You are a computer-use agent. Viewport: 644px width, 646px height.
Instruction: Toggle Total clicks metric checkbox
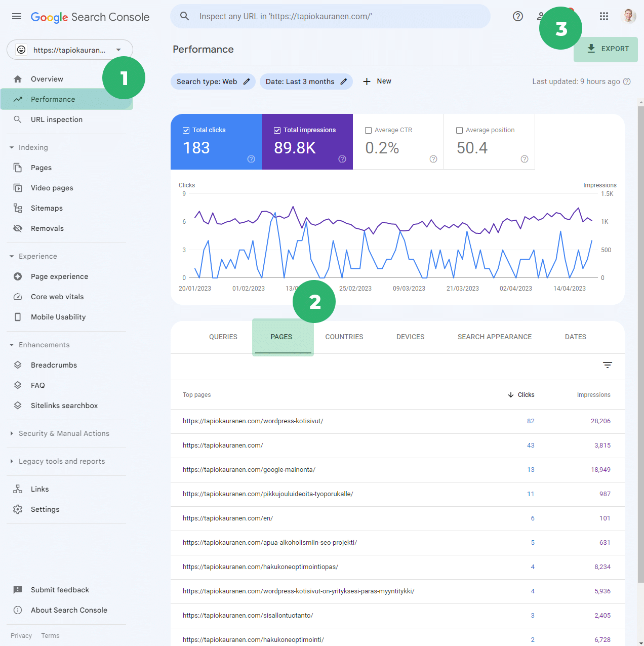click(x=186, y=130)
